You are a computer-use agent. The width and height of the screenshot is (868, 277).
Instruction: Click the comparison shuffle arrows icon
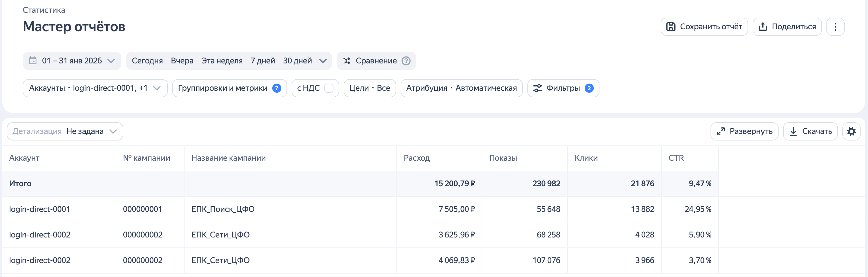pos(347,61)
